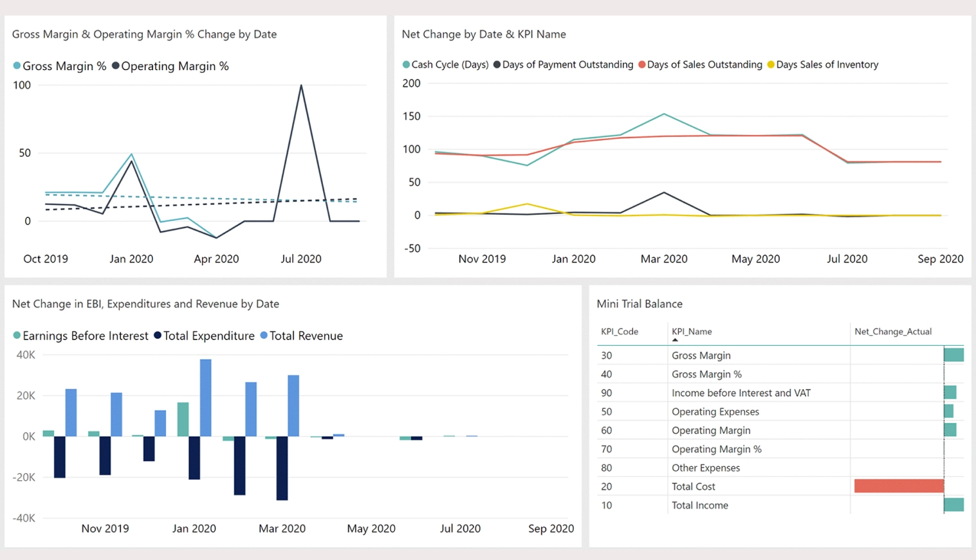Click the Mar 2020 peak of Cash Cycle line
Image resolution: width=976 pixels, height=560 pixels.
pyautogui.click(x=664, y=114)
